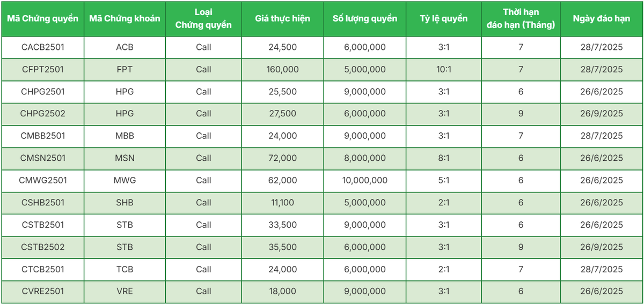The width and height of the screenshot is (644, 304).
Task: Select the 10,000,000 quantity cell
Action: coord(365,180)
